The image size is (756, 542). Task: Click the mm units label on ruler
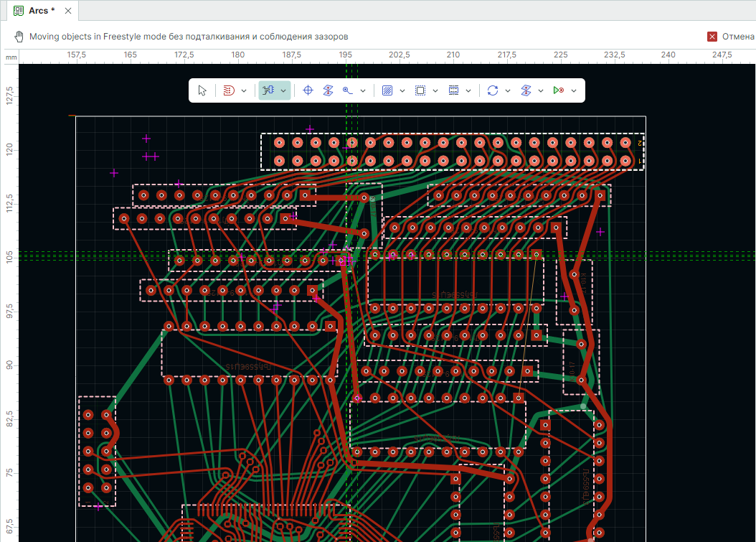(x=11, y=57)
